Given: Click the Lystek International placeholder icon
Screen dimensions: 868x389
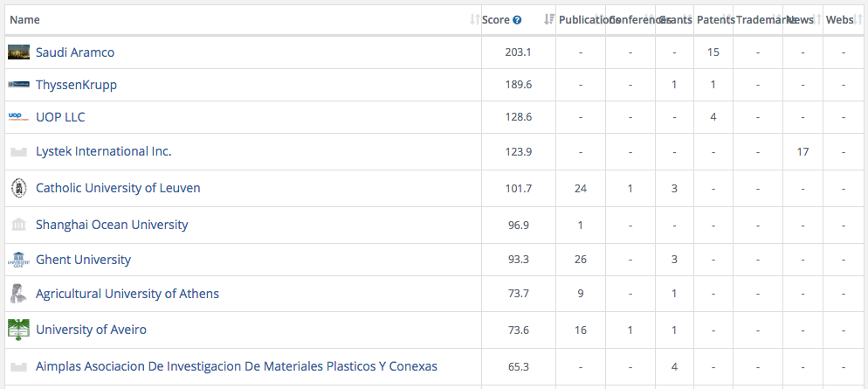Looking at the screenshot, I should (19, 152).
